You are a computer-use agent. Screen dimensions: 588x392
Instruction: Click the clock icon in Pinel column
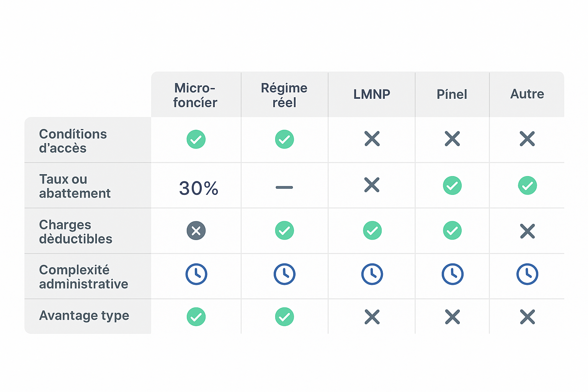point(452,274)
